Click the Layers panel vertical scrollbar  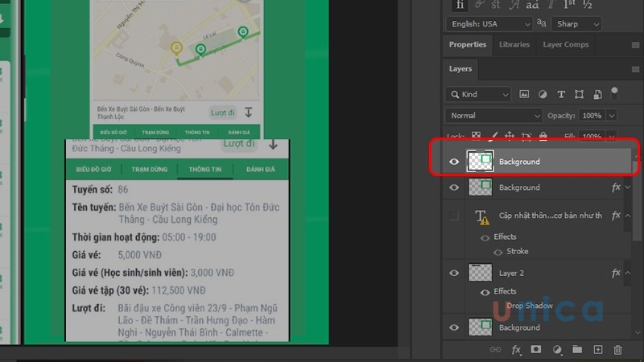tap(636, 201)
